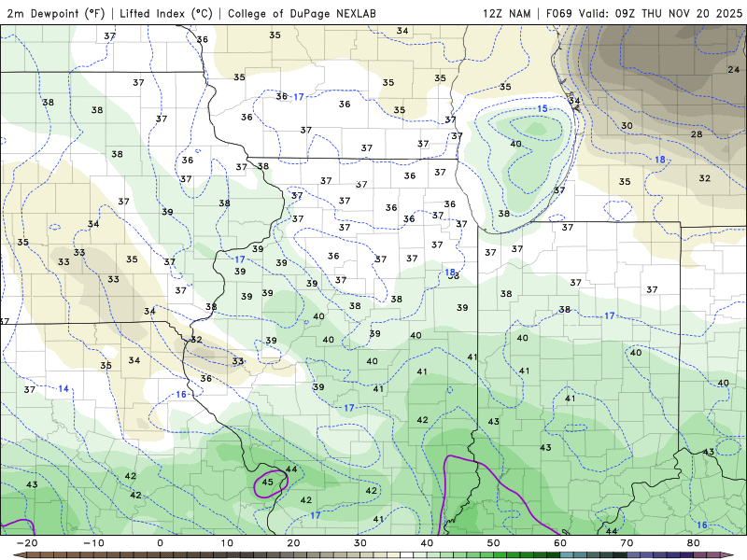Viewport: 747px width, 560px height.
Task: Click the 0 label on the color scale
Action: click(160, 543)
